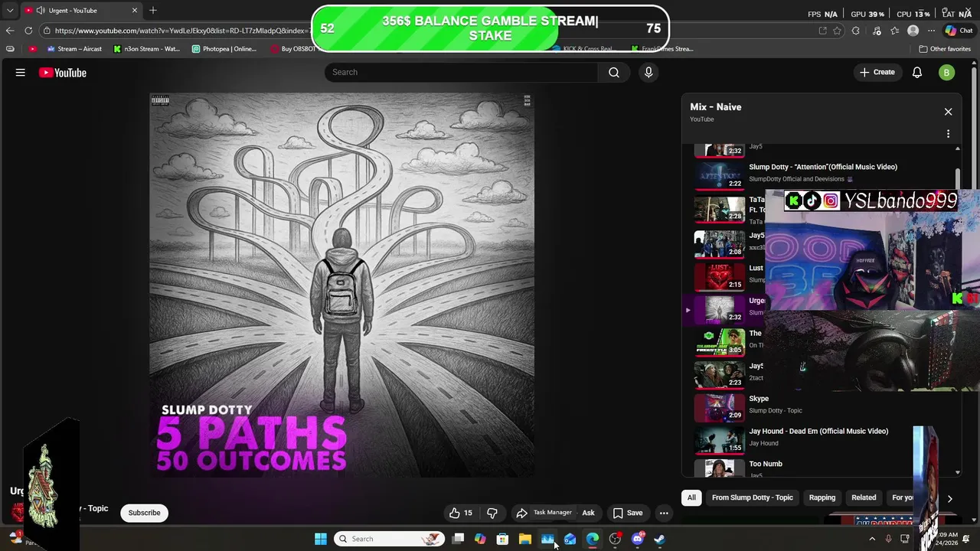Click the browser address bar URL
The image size is (980, 551).
click(x=181, y=31)
